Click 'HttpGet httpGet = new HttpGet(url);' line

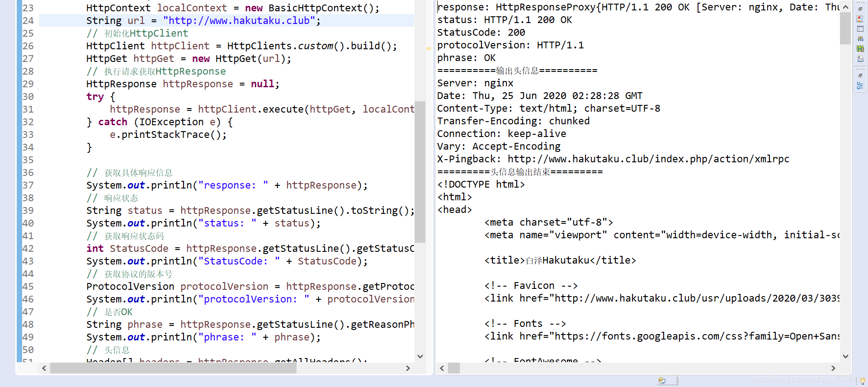[x=189, y=59]
